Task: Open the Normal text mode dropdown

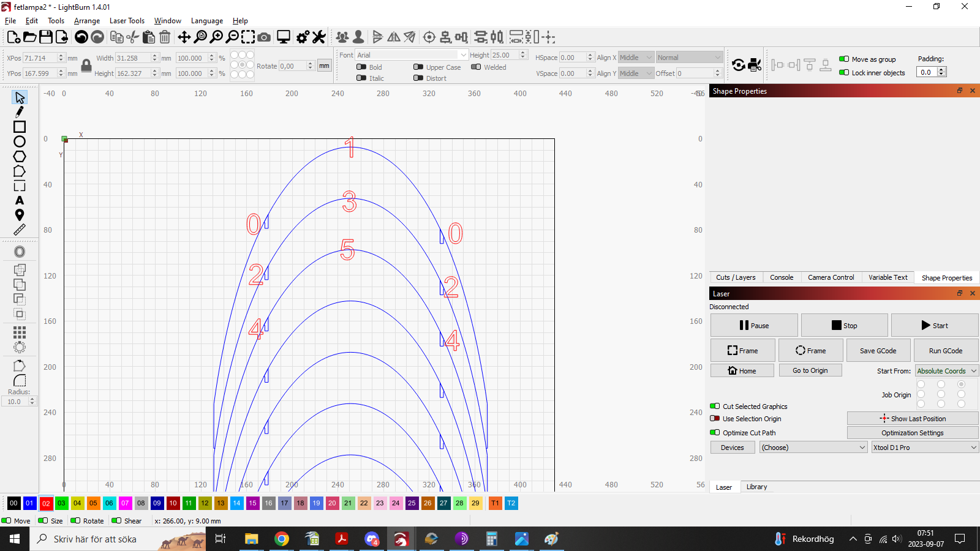Action: (690, 58)
